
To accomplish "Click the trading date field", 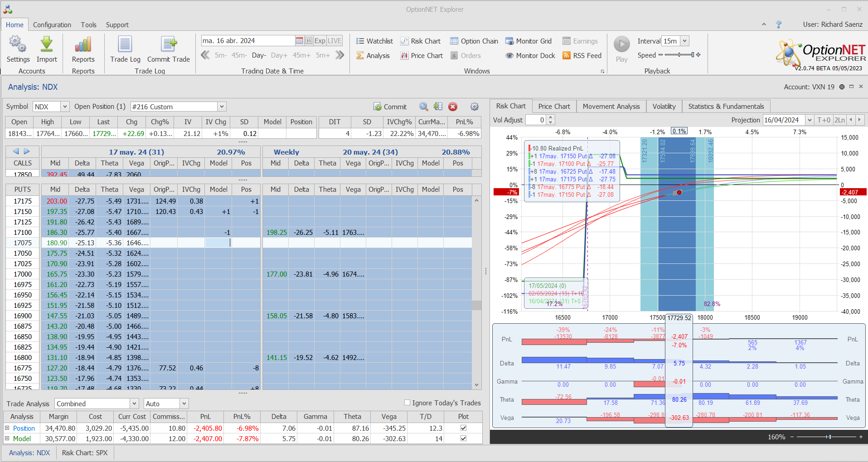I will 248,41.
